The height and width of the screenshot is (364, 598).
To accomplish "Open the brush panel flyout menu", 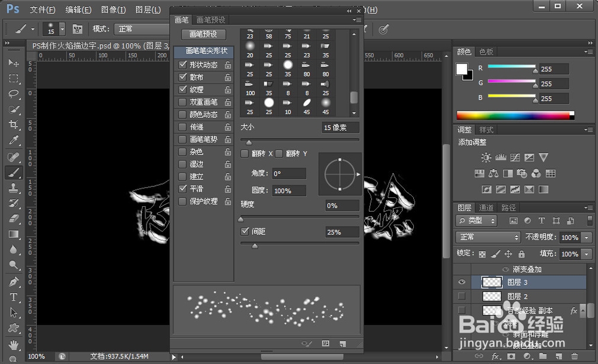I will [x=356, y=20].
